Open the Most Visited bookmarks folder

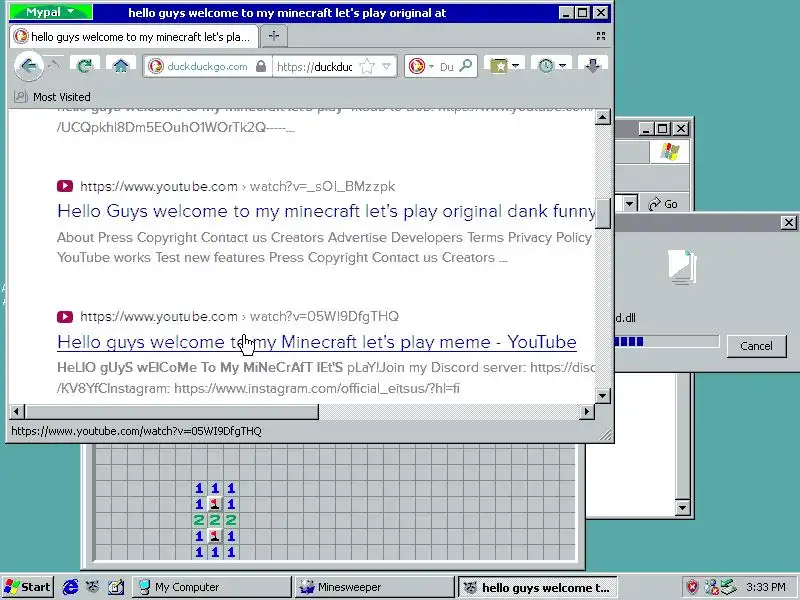(52, 96)
